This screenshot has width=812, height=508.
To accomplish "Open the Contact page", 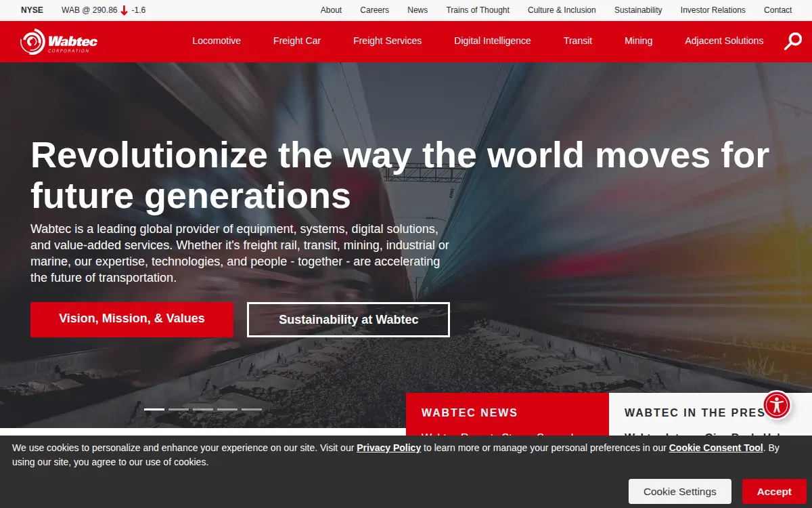I will tap(777, 10).
